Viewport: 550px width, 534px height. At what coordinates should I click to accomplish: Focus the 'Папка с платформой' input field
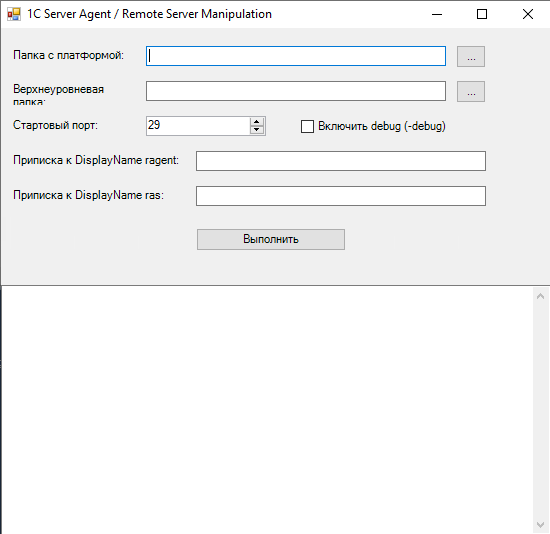[x=296, y=56]
